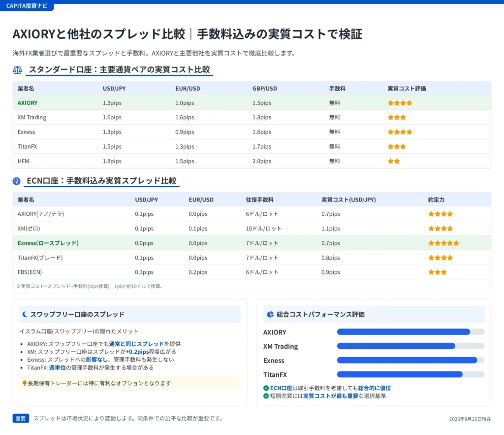Click the 1.7pips GBP/USD cell for TitanFX
This screenshot has width=504, height=435.
click(262, 147)
